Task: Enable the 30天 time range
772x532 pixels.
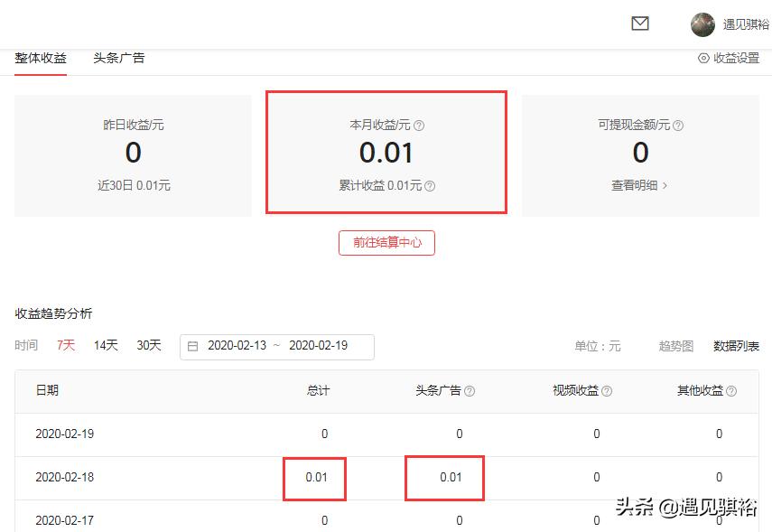Action: [148, 345]
